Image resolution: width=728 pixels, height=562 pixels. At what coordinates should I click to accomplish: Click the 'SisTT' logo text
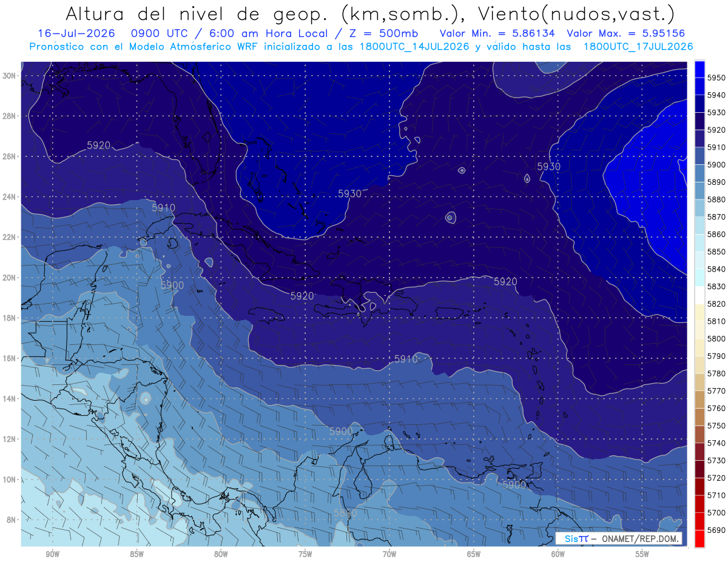point(576,538)
